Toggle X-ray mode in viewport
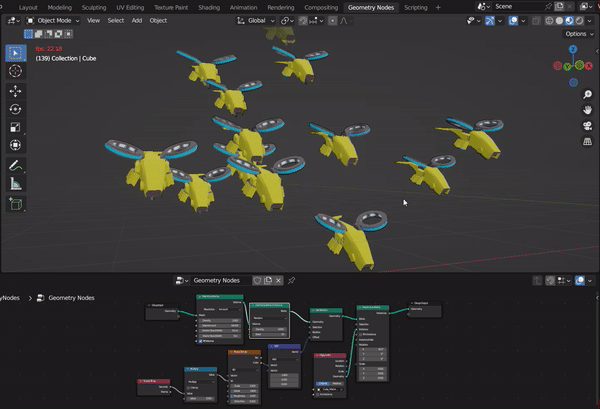 pos(536,21)
